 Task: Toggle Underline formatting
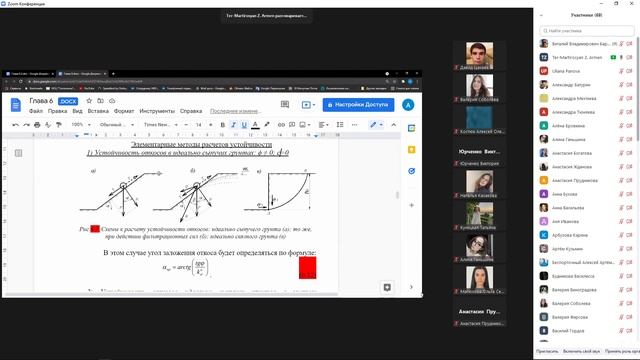(244, 125)
